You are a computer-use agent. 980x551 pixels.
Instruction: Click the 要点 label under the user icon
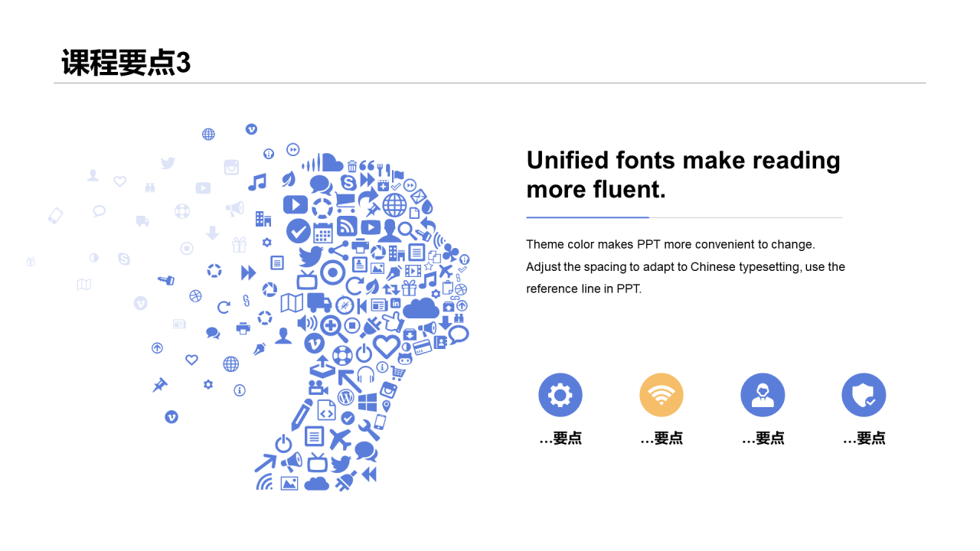click(x=763, y=438)
